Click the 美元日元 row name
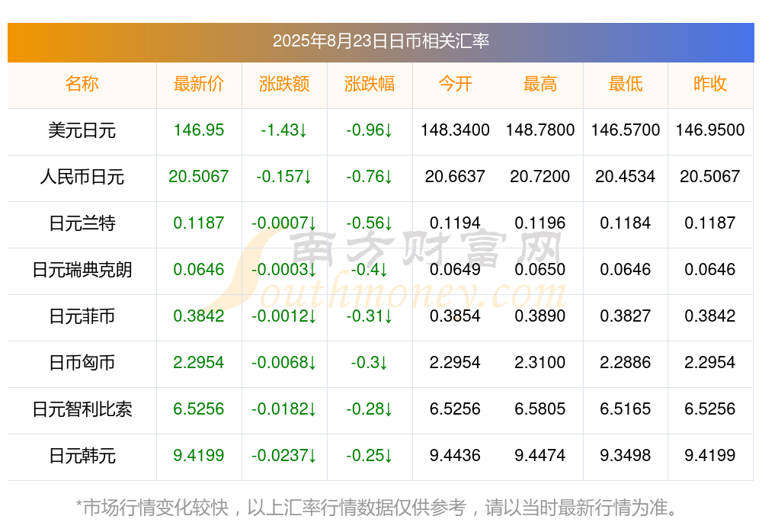Viewport: 762px width, 532px height. (x=82, y=130)
